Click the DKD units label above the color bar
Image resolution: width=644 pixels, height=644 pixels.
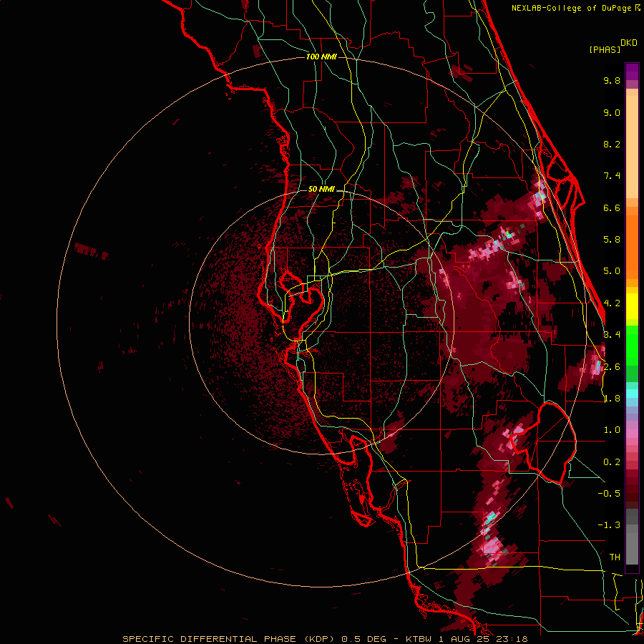pos(629,43)
